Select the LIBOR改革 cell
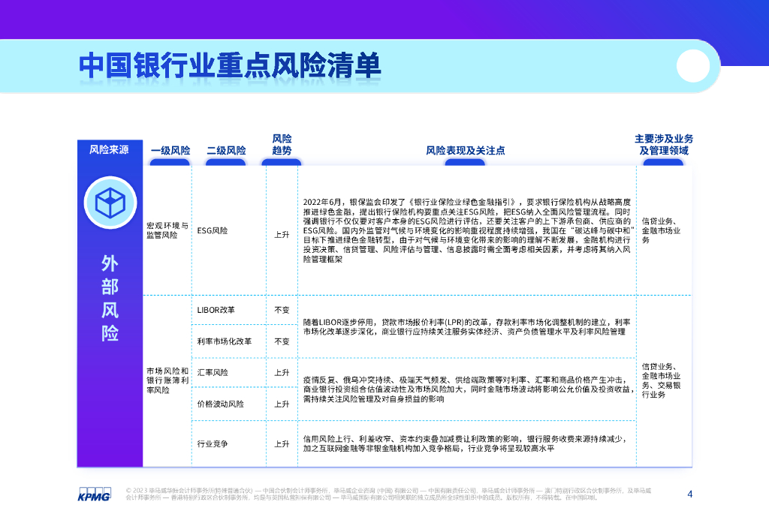The width and height of the screenshot is (769, 532). (216, 309)
